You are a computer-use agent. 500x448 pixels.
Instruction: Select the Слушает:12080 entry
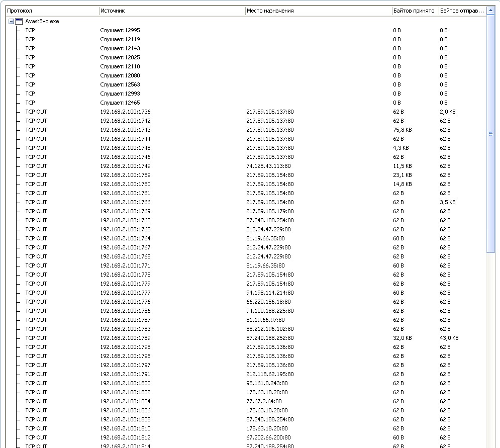(120, 75)
